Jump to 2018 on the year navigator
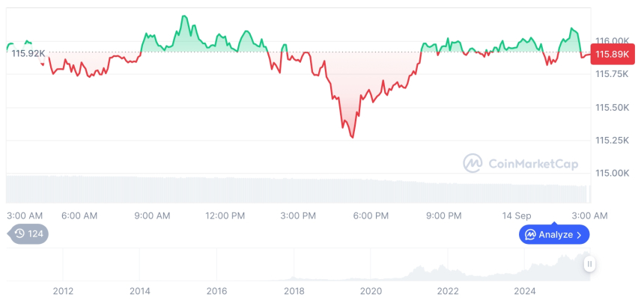 tap(294, 290)
